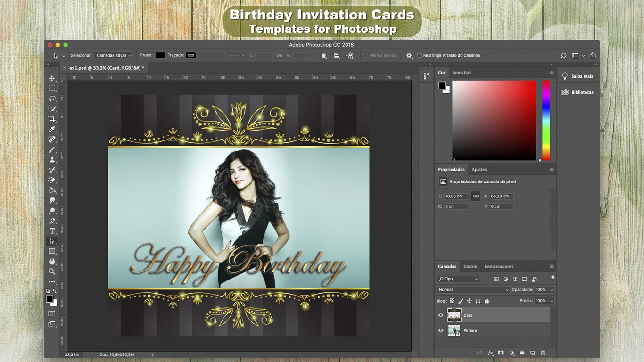The height and width of the screenshot is (362, 644).
Task: Enable Restringir Arrasto do Caminho checkbox
Action: [x=420, y=55]
